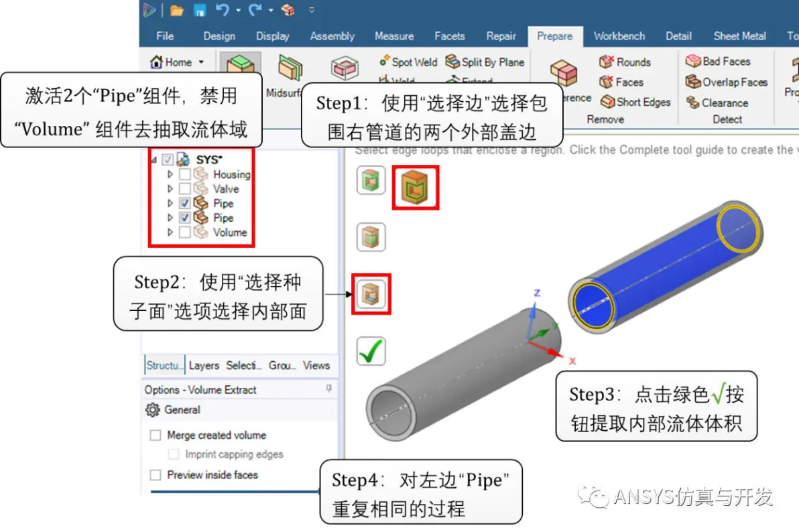Click the Overlap Faces button
Viewport: 799px width, 532px height.
pos(727,82)
